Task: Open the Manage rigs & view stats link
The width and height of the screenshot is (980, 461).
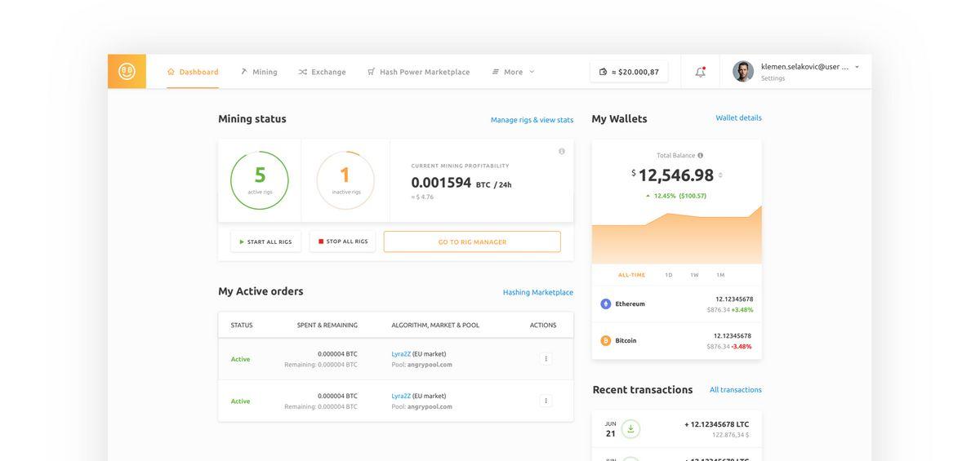Action: click(532, 120)
